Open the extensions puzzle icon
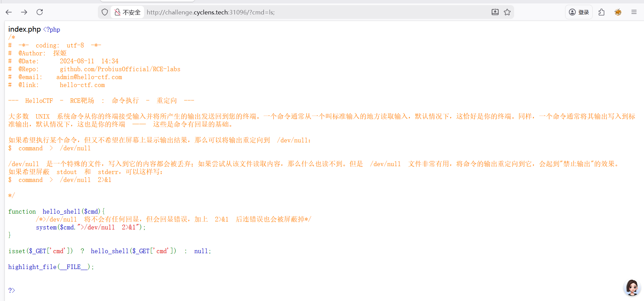The width and height of the screenshot is (644, 301). point(602,12)
